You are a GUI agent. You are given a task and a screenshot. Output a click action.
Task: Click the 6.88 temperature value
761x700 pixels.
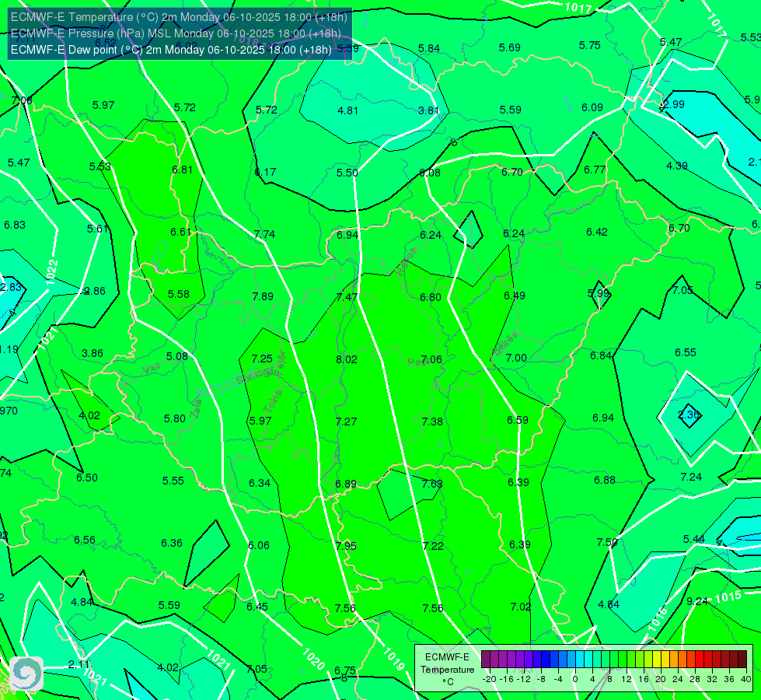(605, 481)
